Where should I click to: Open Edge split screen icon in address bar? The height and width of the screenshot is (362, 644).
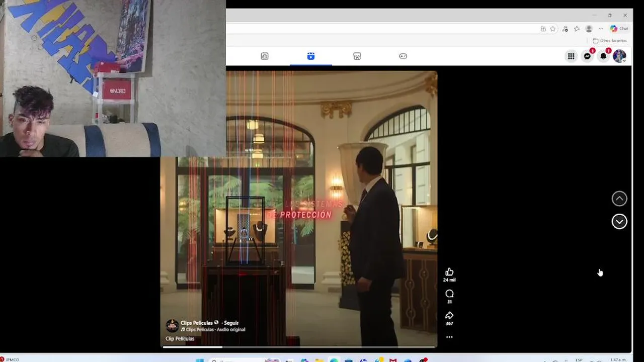click(543, 29)
